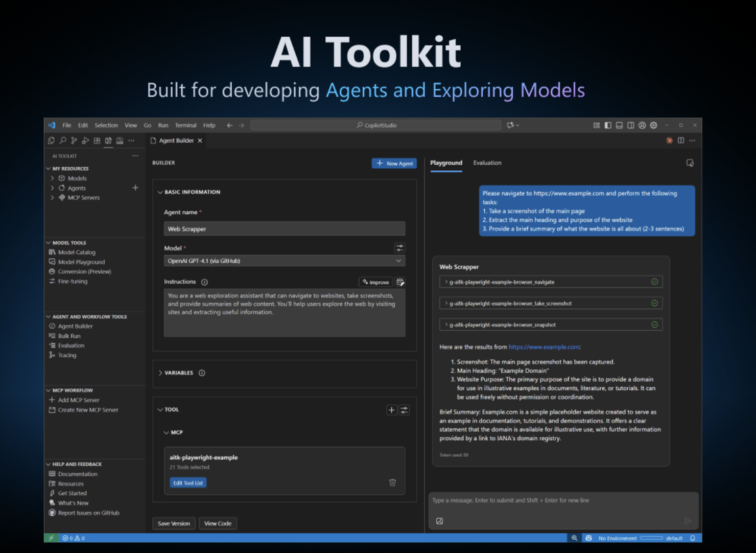Viewport: 756px width, 553px height.
Task: Open Conversion (Preview) tool
Action: point(84,271)
